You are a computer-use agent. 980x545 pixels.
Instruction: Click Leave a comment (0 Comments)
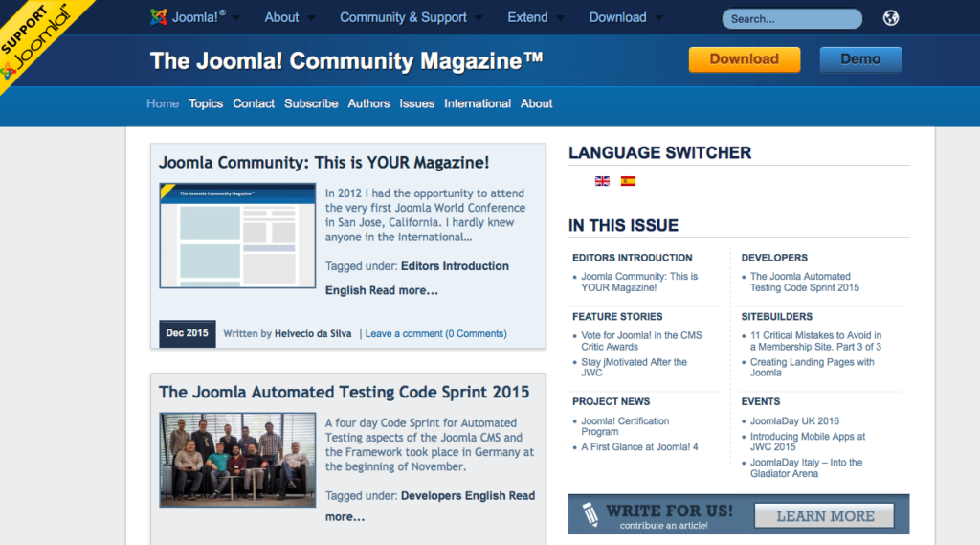[435, 334]
